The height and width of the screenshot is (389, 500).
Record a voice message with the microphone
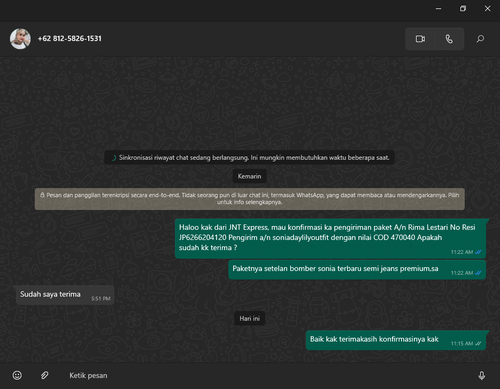point(482,376)
